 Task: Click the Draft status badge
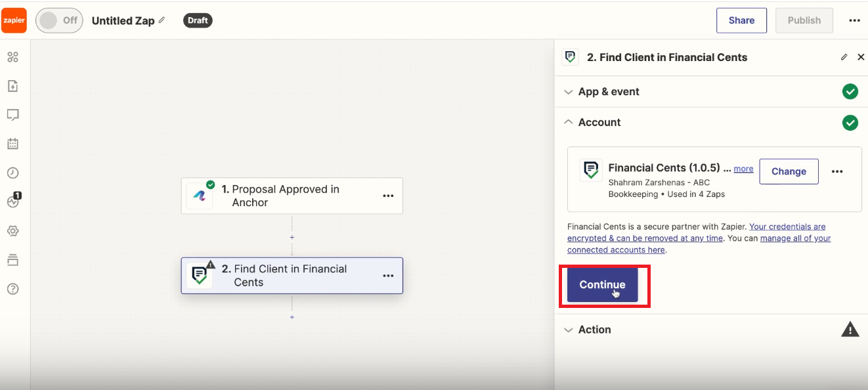pos(198,20)
